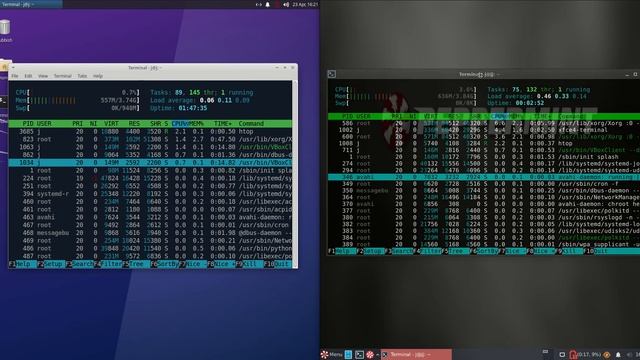Open the Peppermint Menu button in bottom taskbar
This screenshot has width=640, height=360.
pos(331,355)
